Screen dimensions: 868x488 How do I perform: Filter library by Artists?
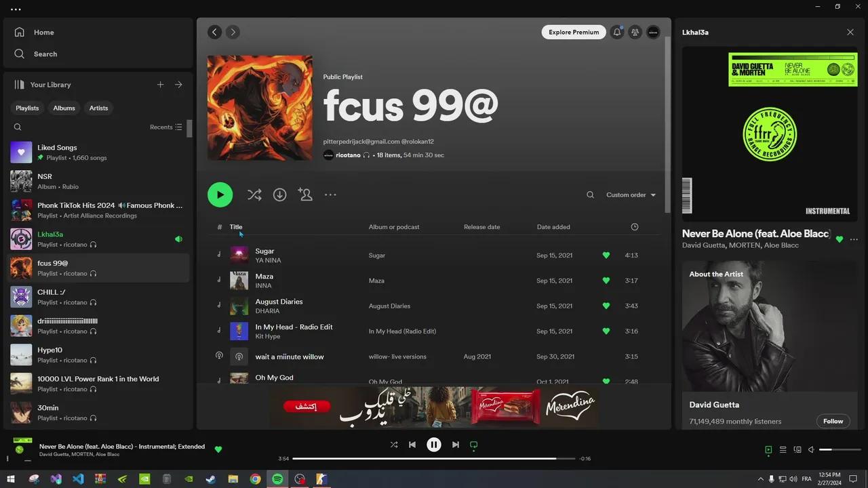point(98,108)
